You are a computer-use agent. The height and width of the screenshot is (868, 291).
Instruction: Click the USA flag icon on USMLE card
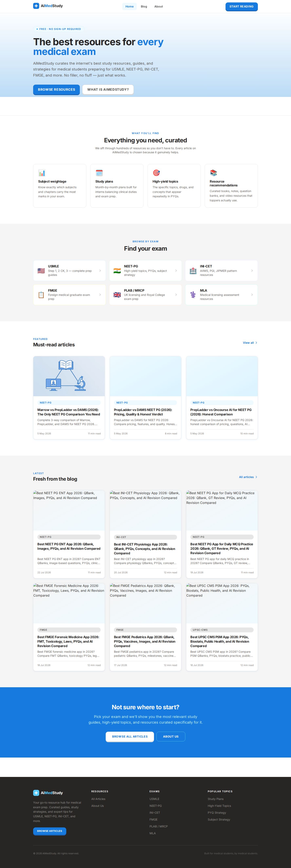(41, 271)
